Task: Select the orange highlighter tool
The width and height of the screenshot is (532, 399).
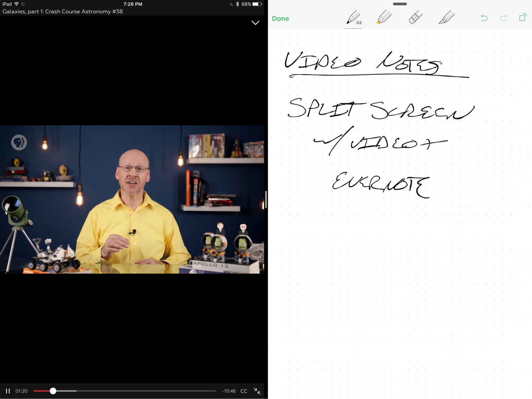Action: point(384,17)
